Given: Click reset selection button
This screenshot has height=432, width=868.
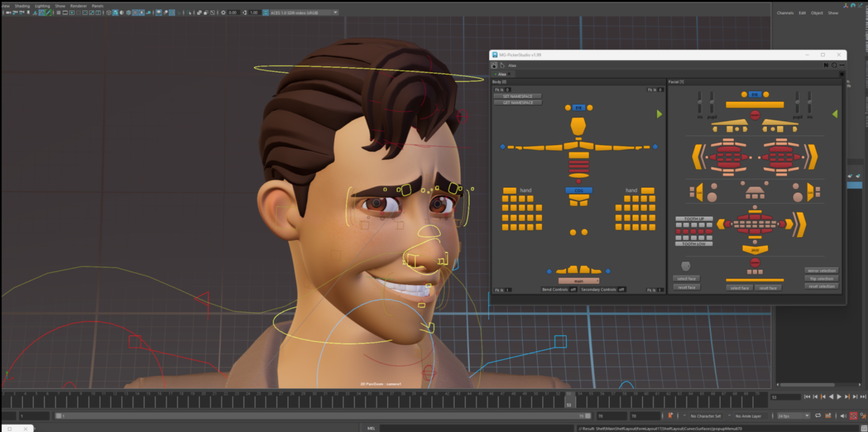Looking at the screenshot, I should point(822,286).
